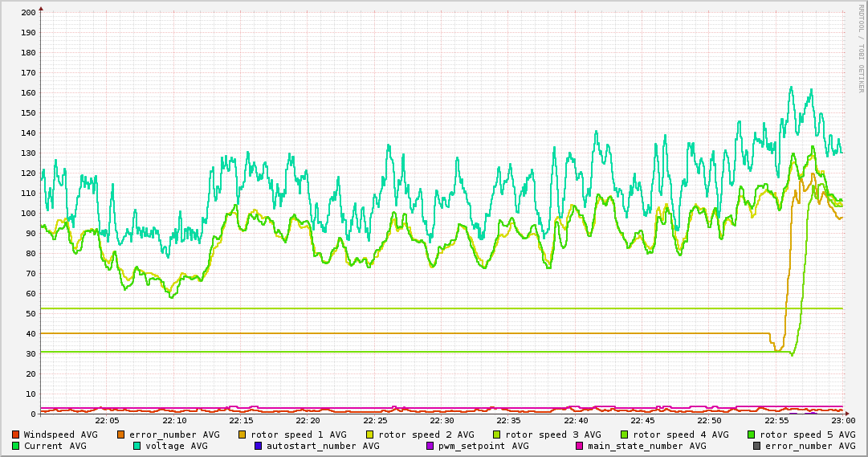Click the 22:30 time axis label
The image size is (868, 457).
click(442, 421)
